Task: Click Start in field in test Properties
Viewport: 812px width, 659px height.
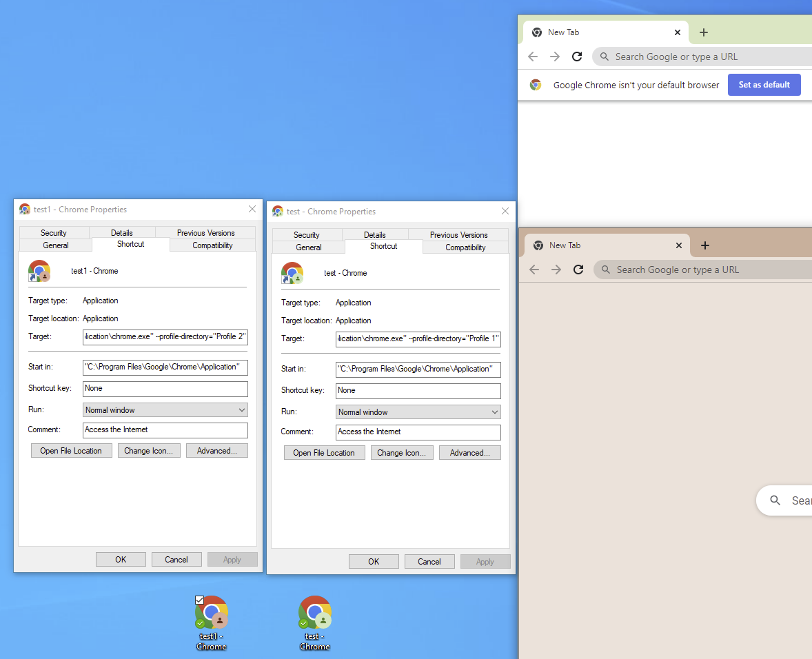Action: pyautogui.click(x=418, y=369)
